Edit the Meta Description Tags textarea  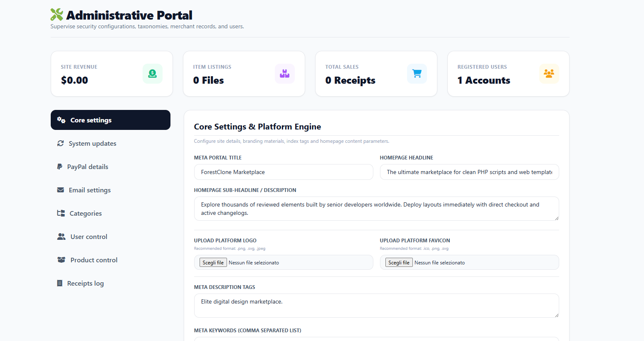pyautogui.click(x=377, y=306)
